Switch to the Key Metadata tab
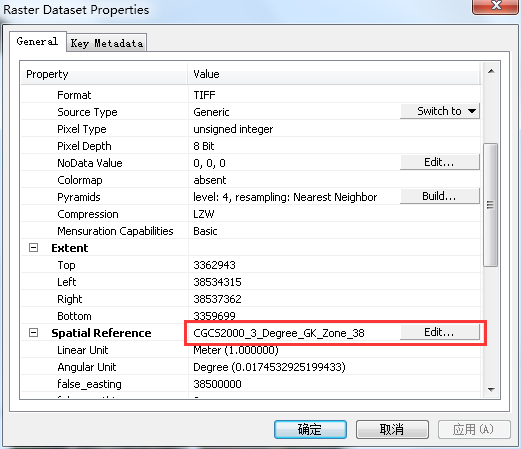Viewport: 521px width, 449px height. pos(107,43)
